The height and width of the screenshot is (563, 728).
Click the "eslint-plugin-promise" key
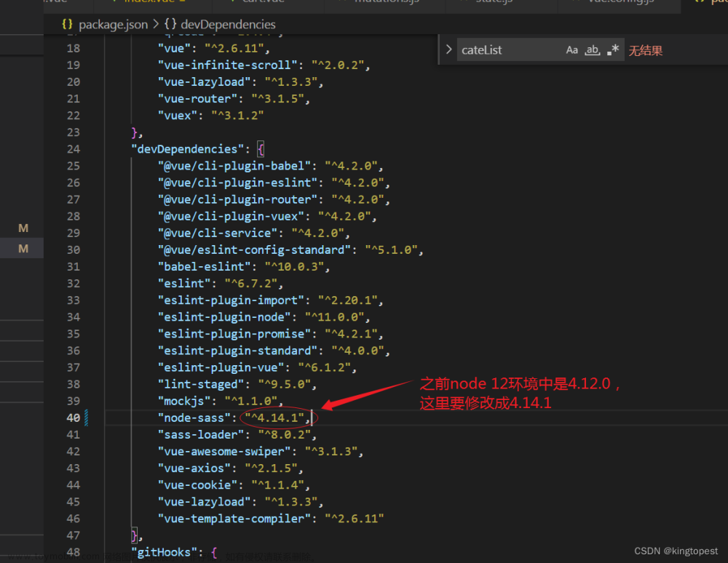[x=234, y=334]
